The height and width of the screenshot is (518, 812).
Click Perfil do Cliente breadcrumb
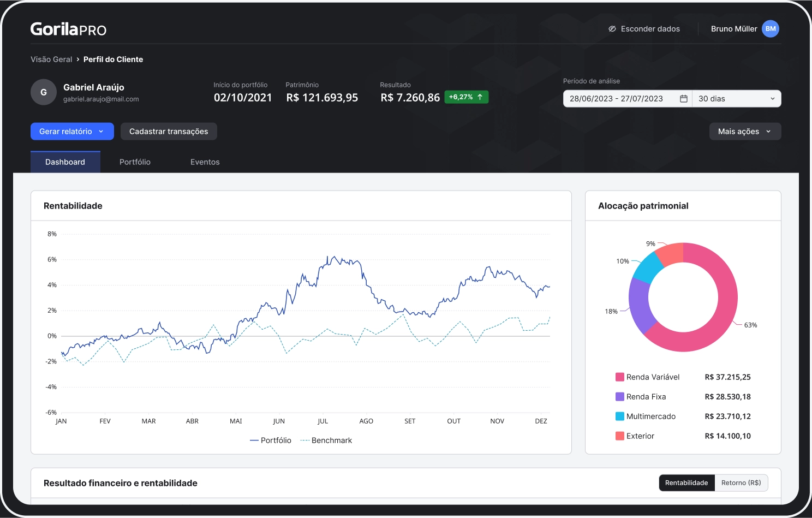[x=113, y=59]
